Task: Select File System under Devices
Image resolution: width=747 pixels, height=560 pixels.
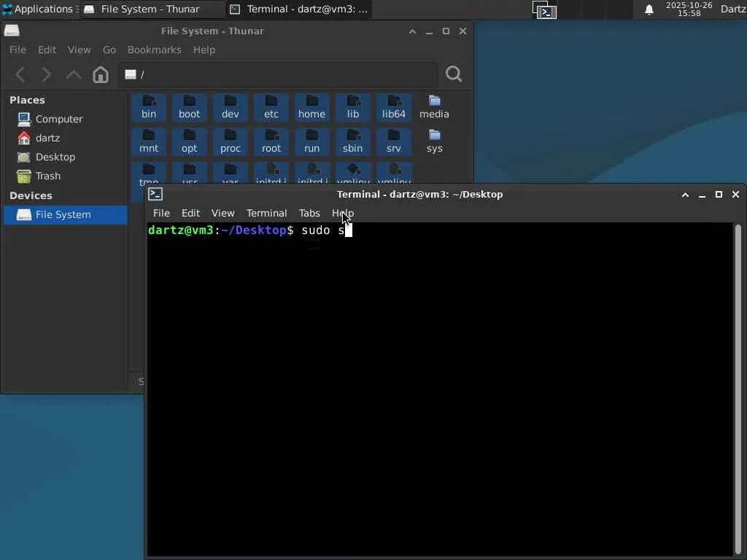Action: point(65,215)
